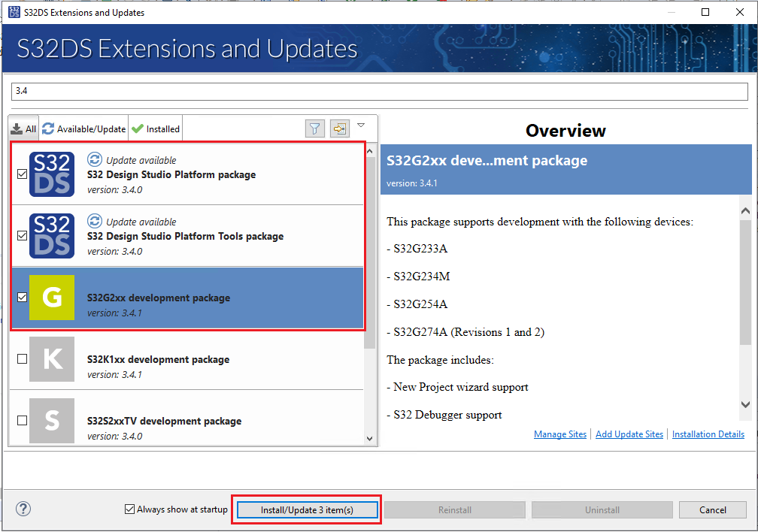The height and width of the screenshot is (532, 758).
Task: Check the S32K1xx development package checkbox
Action: click(x=23, y=359)
